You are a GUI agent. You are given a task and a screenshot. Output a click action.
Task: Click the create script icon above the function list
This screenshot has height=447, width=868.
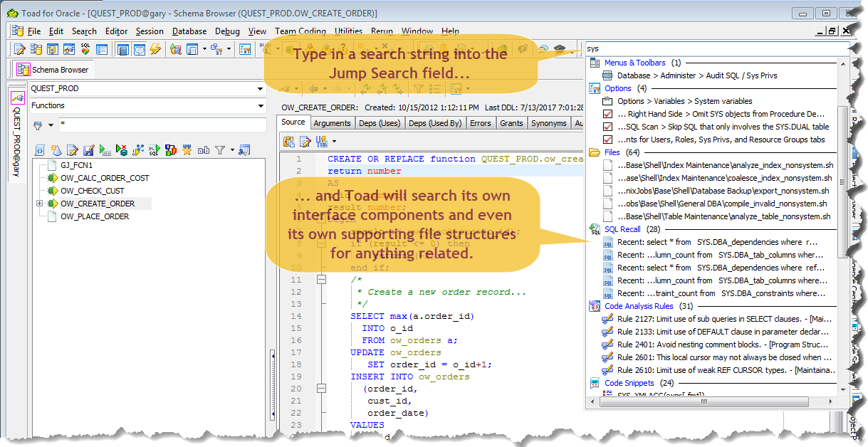coord(39,150)
